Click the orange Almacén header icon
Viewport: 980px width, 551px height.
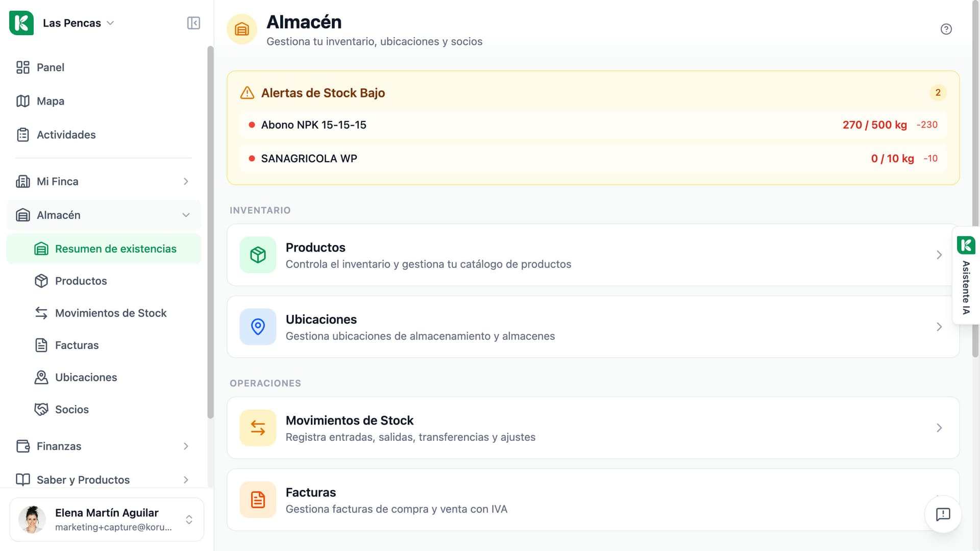242,29
